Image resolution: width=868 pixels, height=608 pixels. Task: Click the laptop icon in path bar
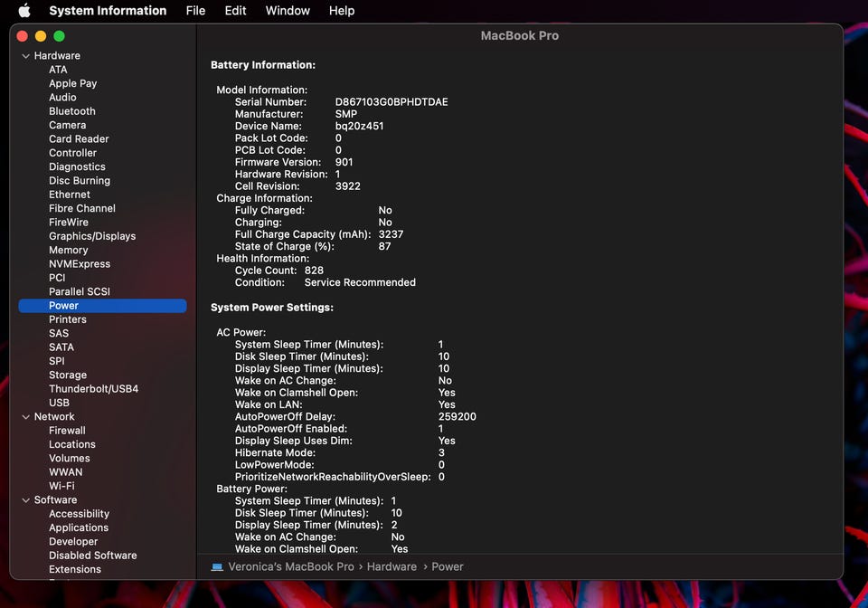pyautogui.click(x=217, y=567)
